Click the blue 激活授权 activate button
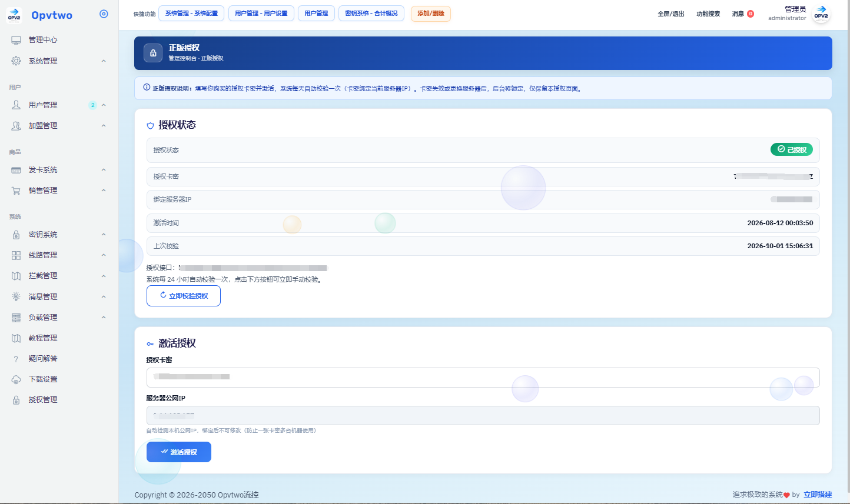 [179, 452]
